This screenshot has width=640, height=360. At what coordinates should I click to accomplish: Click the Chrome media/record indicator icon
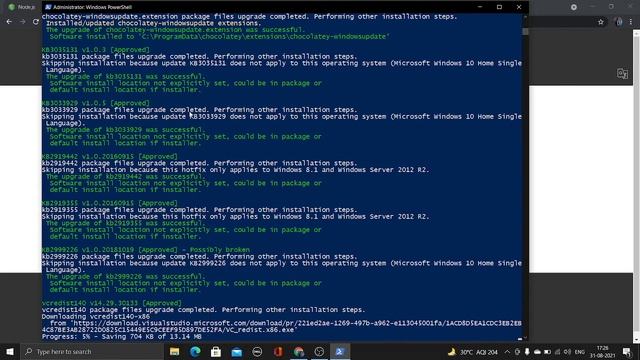coord(574,7)
